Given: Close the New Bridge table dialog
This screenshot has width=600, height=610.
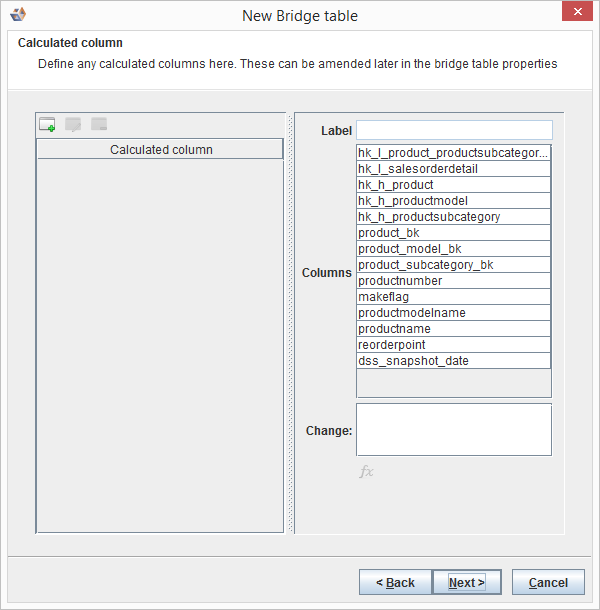Looking at the screenshot, I should tap(576, 15).
